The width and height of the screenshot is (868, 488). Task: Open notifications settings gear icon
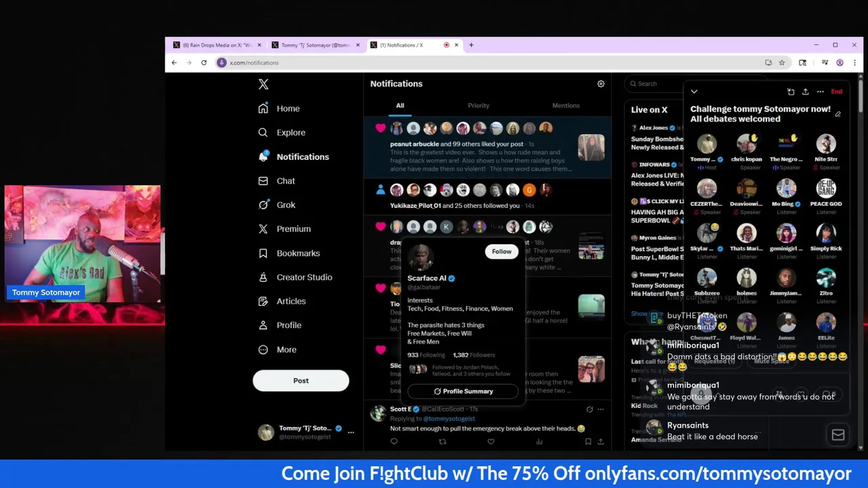pos(601,84)
